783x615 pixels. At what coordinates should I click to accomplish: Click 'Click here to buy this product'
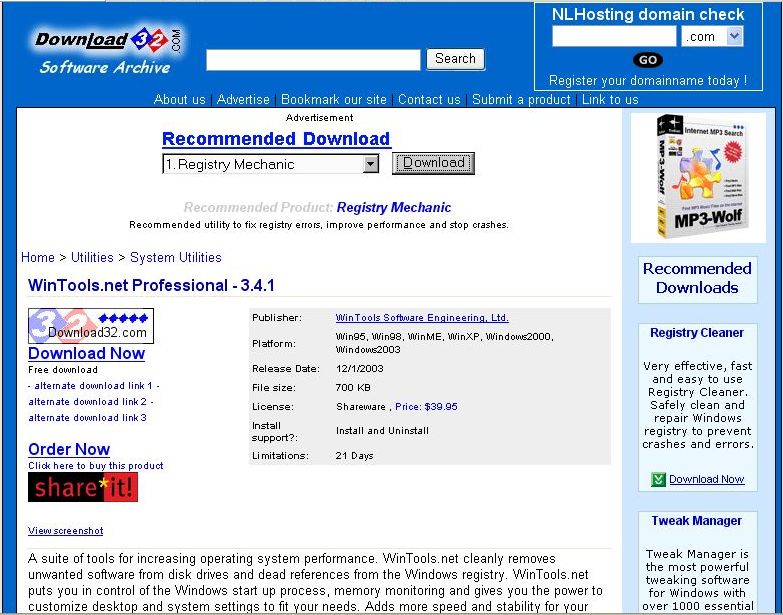coord(95,466)
